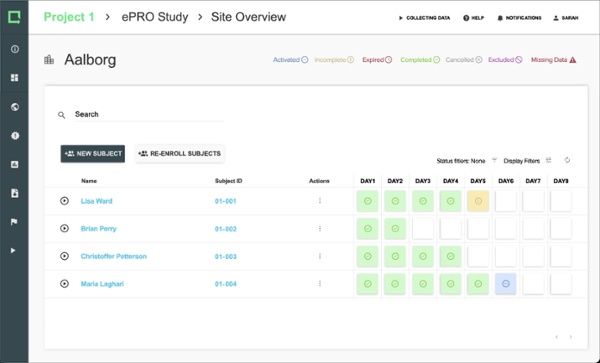Click Lisa Ward's completed Day1 cell
600x363 pixels.
(367, 201)
